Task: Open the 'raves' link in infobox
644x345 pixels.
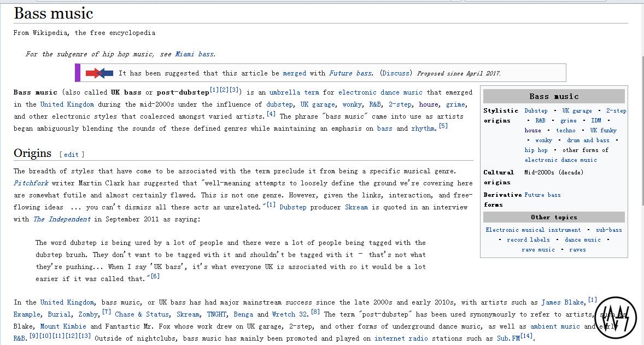Action: [x=577, y=250]
